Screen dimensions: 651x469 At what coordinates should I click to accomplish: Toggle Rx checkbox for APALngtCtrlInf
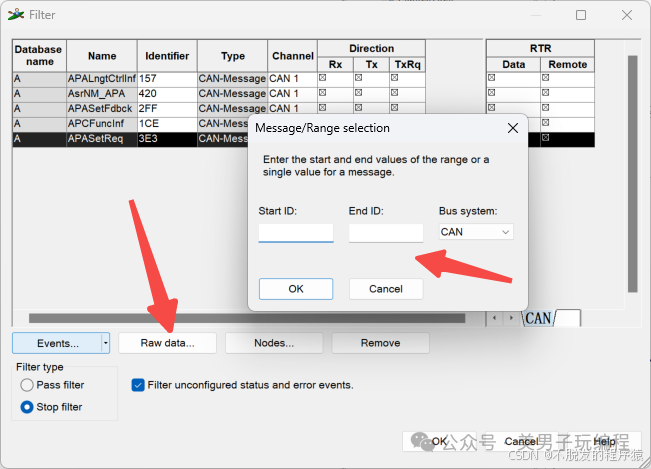(323, 78)
